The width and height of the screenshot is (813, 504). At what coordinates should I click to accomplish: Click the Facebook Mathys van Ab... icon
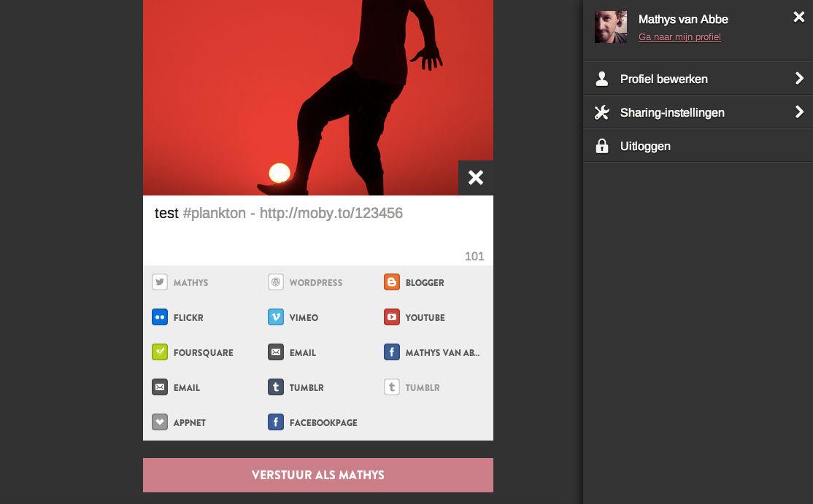392,352
